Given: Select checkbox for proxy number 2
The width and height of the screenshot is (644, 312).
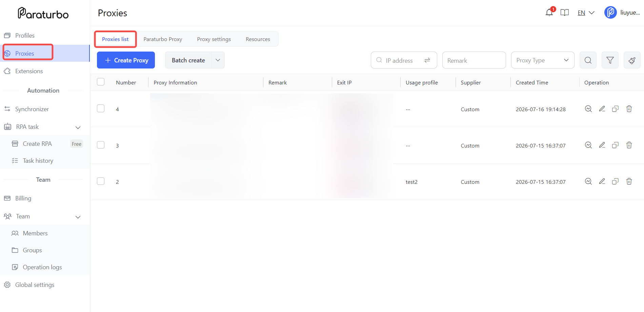Looking at the screenshot, I should pos(101,181).
